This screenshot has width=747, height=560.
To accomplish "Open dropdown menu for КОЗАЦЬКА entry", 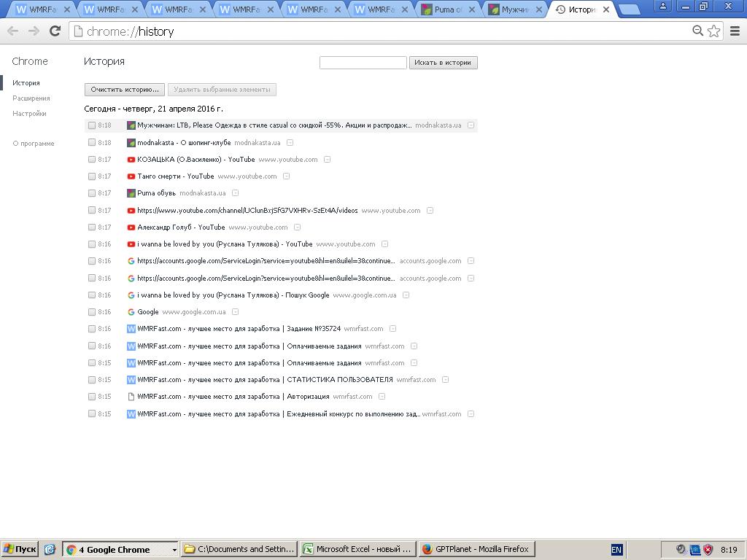I will [x=327, y=160].
